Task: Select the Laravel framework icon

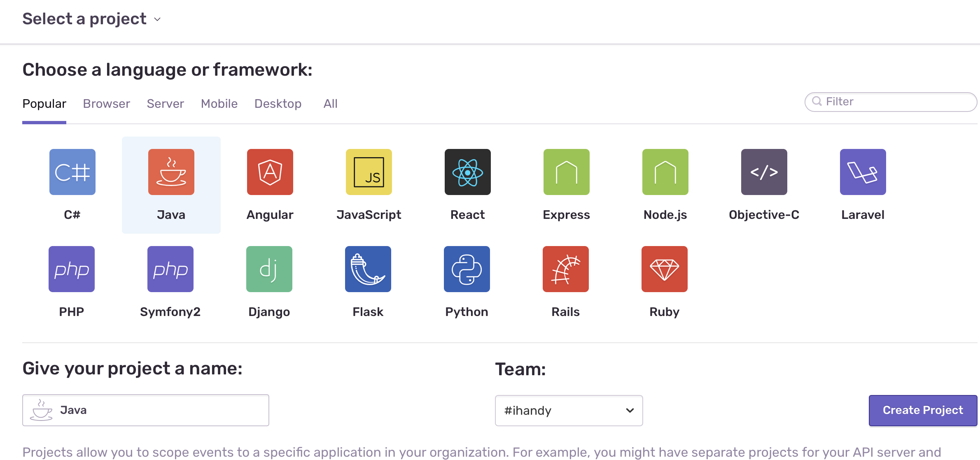Action: click(863, 172)
